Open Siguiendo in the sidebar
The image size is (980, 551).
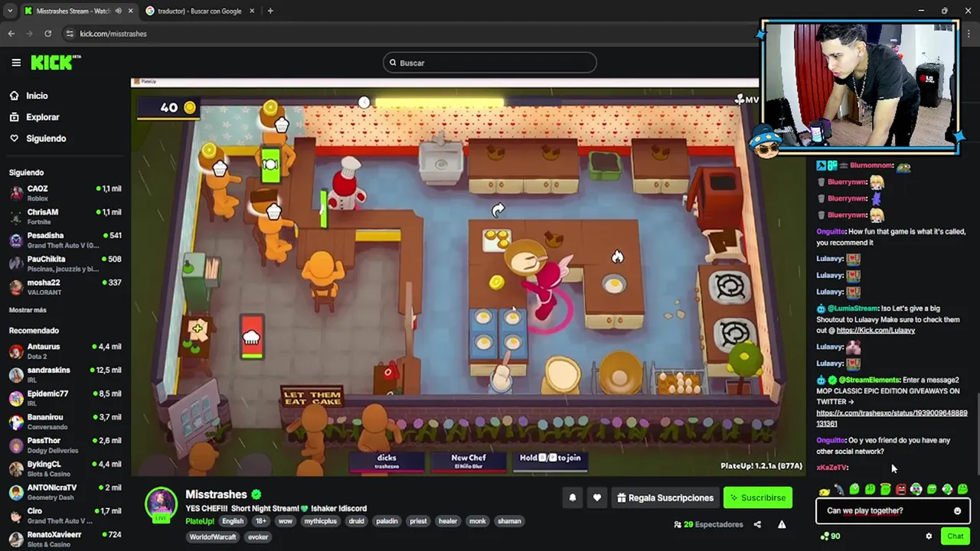pyautogui.click(x=46, y=139)
